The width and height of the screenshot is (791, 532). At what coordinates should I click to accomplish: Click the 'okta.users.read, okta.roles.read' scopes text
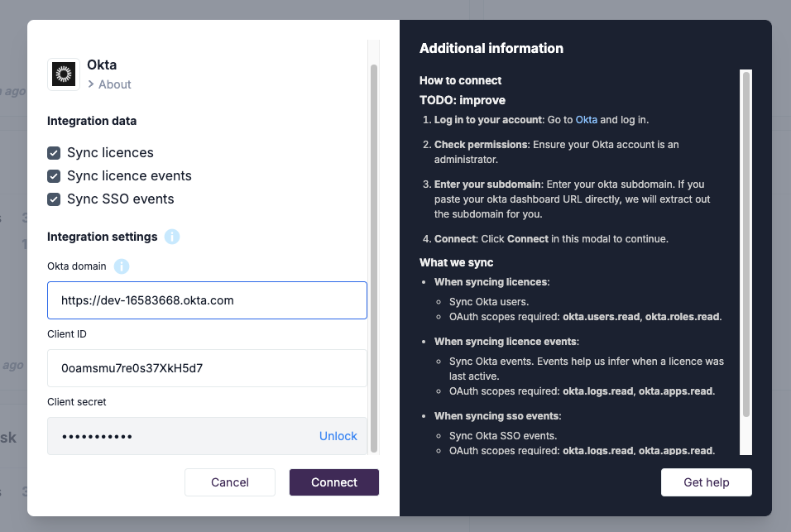pyautogui.click(x=641, y=317)
